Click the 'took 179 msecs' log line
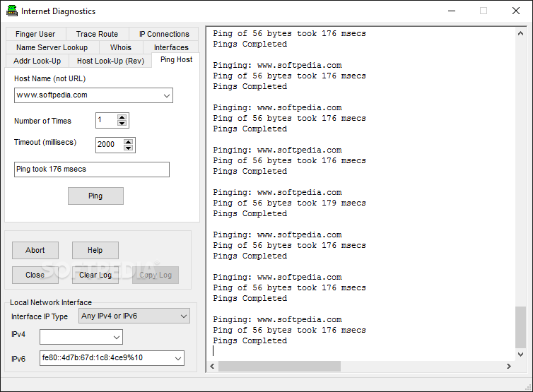Viewport: 533px width, 392px height. click(x=289, y=203)
